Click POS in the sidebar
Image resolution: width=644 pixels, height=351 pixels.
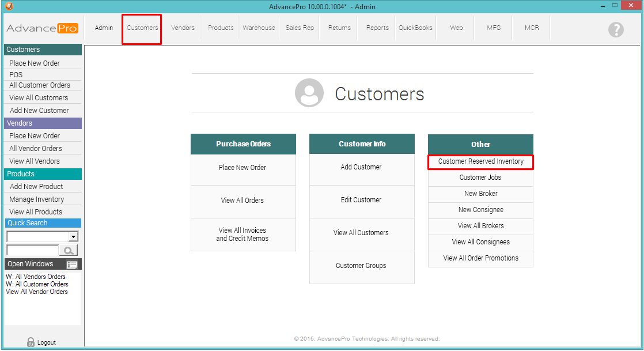[16, 74]
